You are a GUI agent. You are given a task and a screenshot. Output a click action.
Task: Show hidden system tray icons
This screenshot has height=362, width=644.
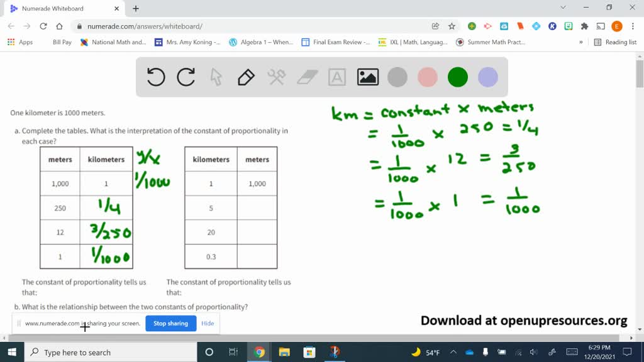pos(453,352)
